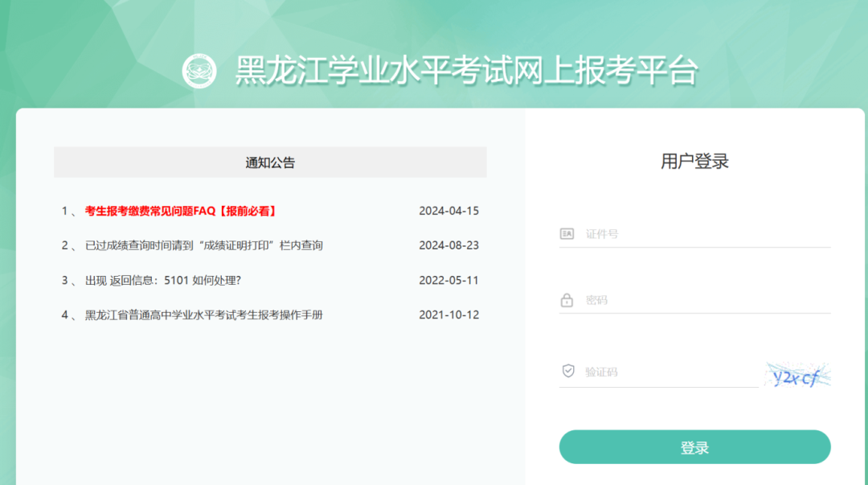Click the 2021-10-12 date of the fourth notice
868x485 pixels.
coord(448,315)
